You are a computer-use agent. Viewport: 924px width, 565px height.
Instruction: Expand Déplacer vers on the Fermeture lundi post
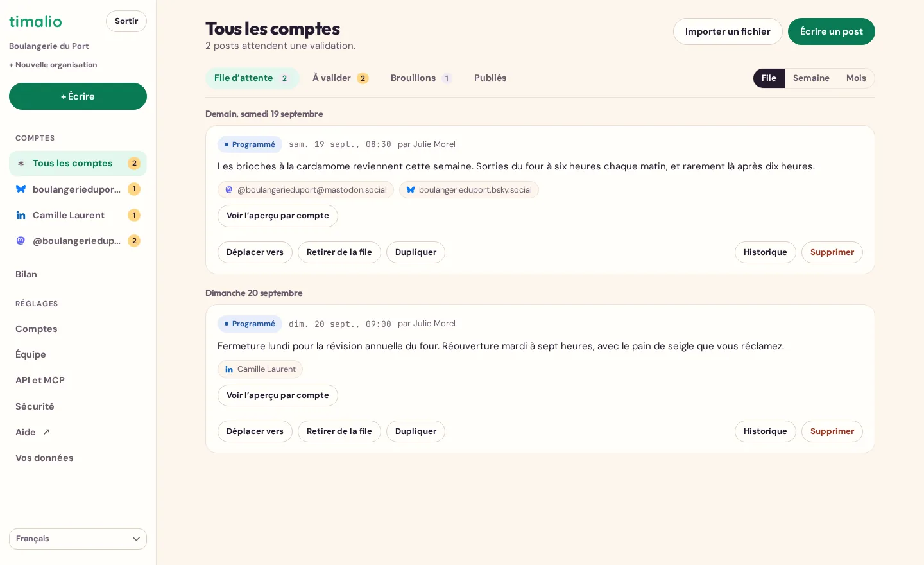tap(255, 431)
